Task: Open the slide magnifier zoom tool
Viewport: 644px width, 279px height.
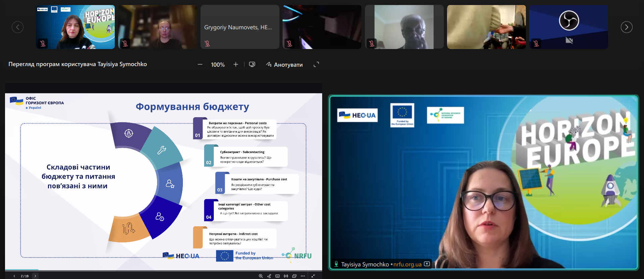Action: (x=260, y=276)
